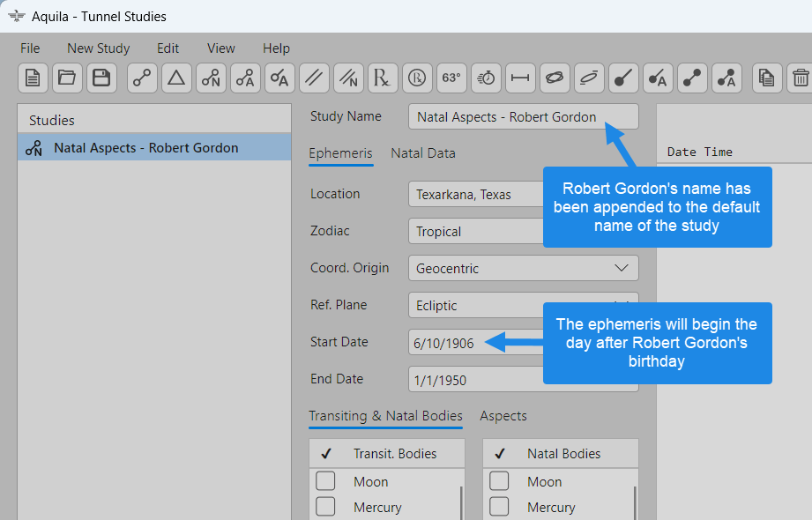Click the new document toolbar icon
812x520 pixels.
pyautogui.click(x=33, y=78)
